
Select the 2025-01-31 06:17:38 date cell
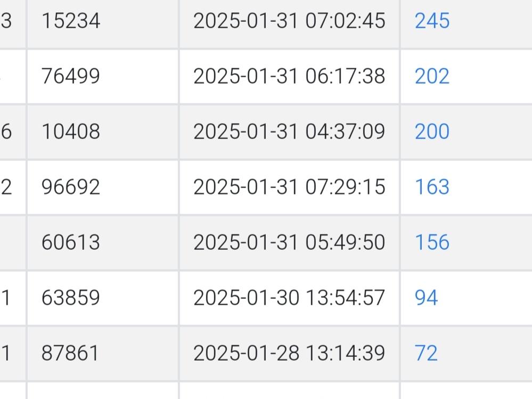(x=289, y=77)
